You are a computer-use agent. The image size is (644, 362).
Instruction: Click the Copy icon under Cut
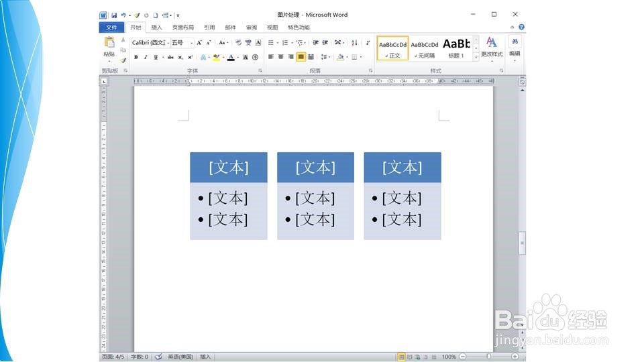(x=123, y=50)
